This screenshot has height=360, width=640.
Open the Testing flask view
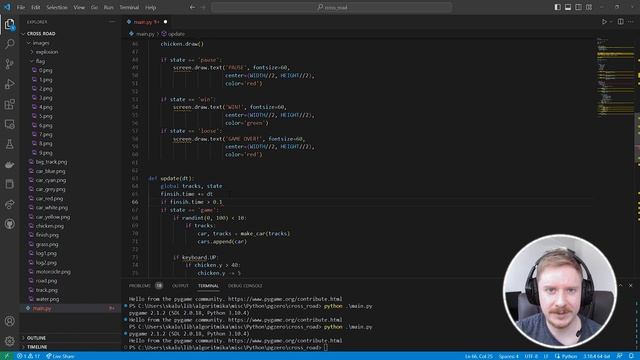click(x=9, y=144)
